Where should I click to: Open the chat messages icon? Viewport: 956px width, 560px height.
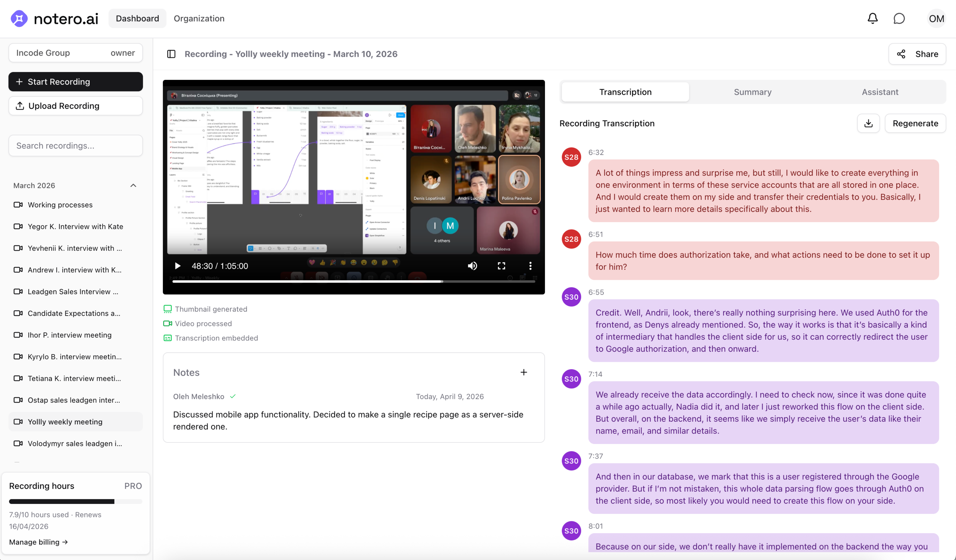click(x=899, y=18)
